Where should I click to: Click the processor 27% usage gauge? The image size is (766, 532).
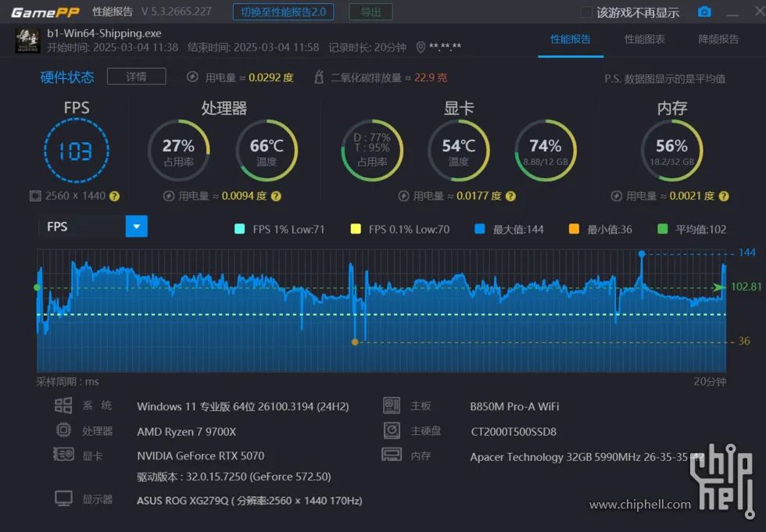tap(179, 150)
